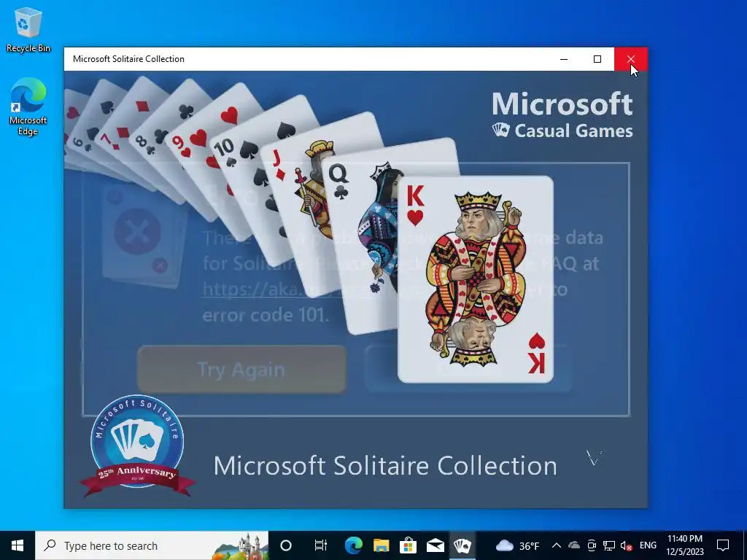Open File Explorer from the taskbar
This screenshot has width=747, height=560.
click(381, 545)
